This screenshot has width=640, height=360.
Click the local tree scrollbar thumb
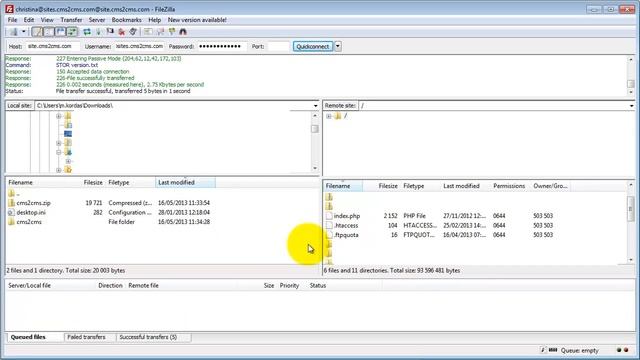click(x=315, y=129)
